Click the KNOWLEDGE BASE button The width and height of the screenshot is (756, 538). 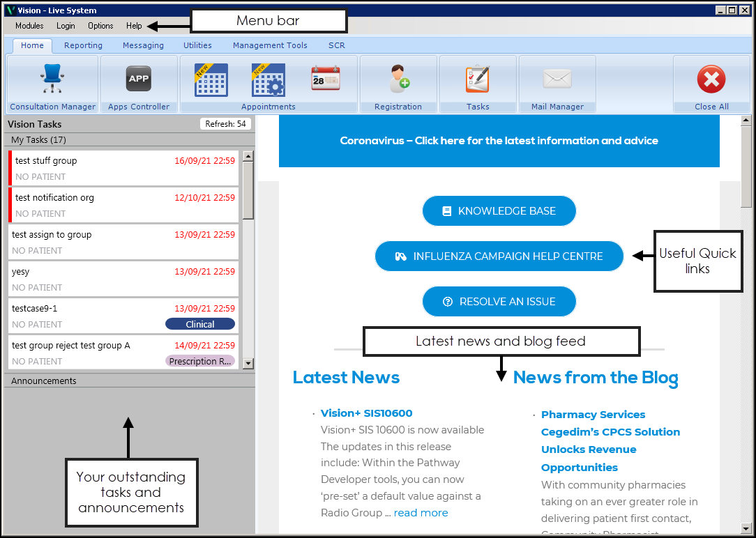(499, 211)
